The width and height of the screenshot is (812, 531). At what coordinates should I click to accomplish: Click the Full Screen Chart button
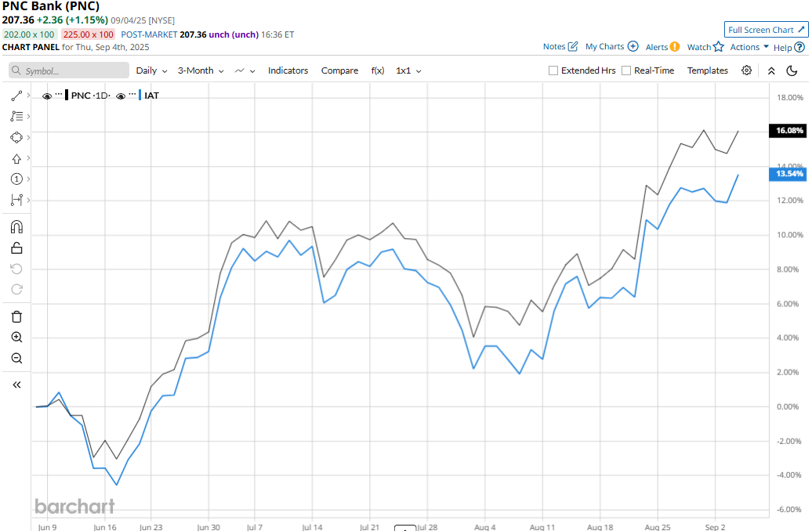766,30
